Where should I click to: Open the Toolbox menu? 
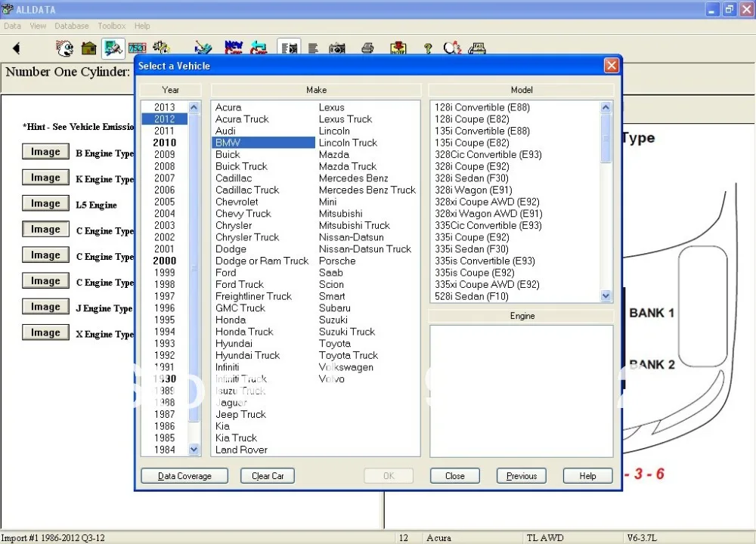click(112, 26)
